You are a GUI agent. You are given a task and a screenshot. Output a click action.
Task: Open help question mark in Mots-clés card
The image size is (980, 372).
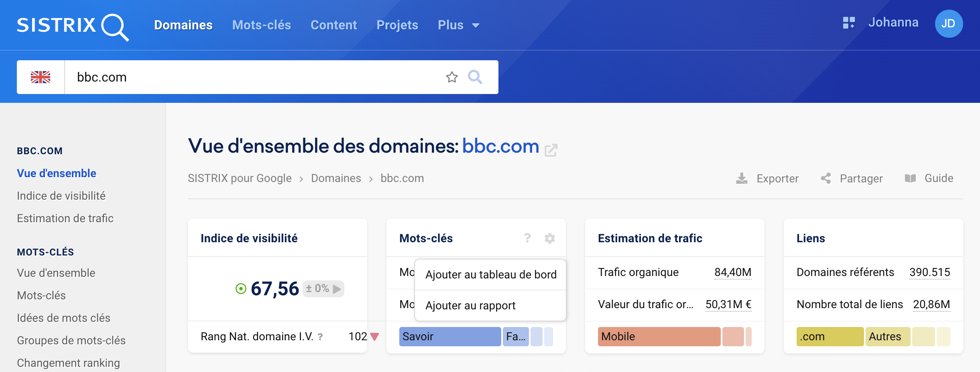527,238
